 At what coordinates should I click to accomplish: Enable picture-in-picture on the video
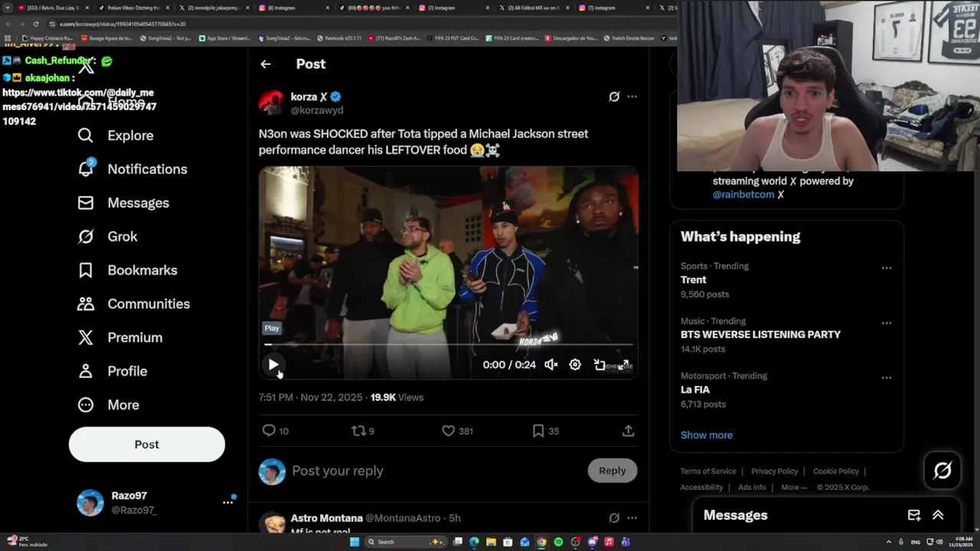(x=599, y=365)
